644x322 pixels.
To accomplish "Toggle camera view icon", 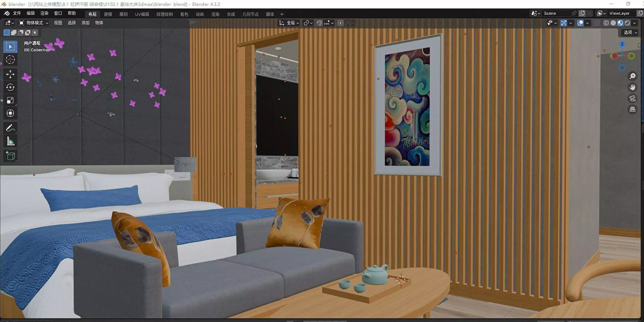I will [x=632, y=98].
